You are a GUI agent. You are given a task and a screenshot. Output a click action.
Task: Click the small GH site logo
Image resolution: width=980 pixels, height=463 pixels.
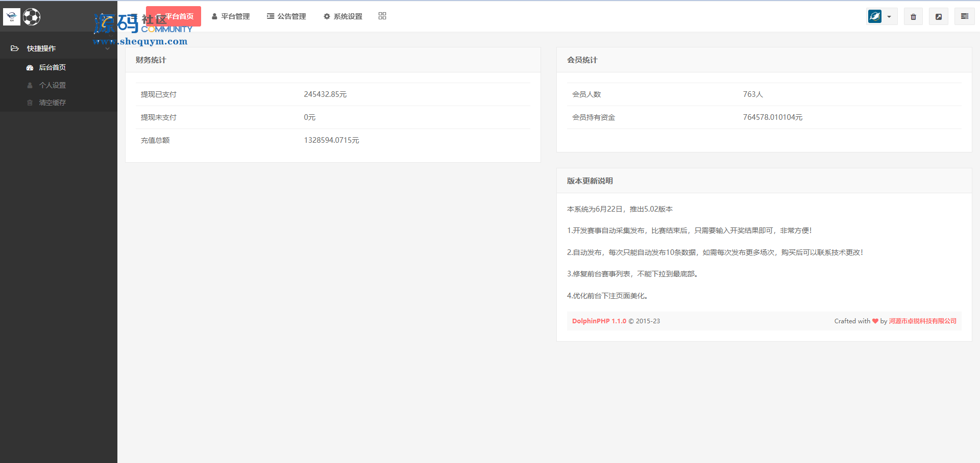pos(12,17)
